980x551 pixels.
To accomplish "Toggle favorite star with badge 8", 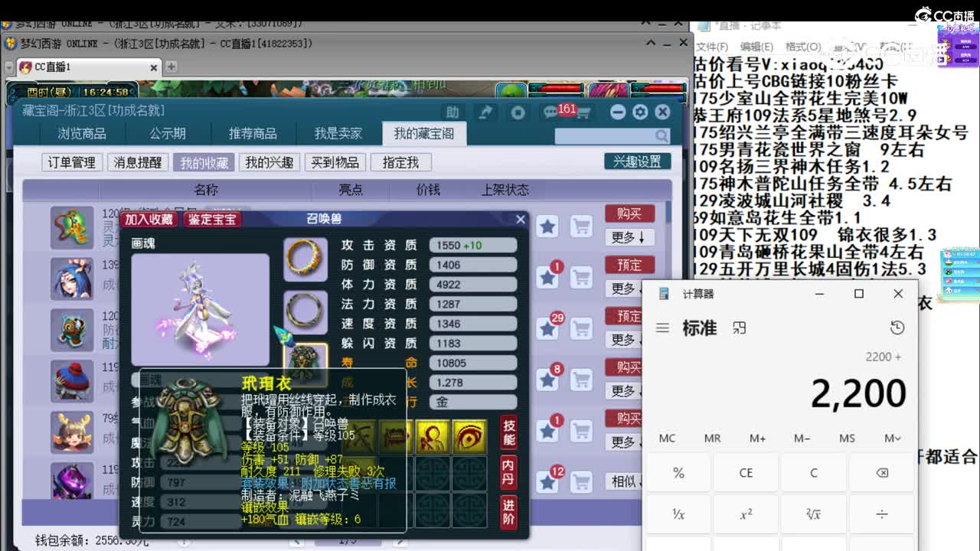I will click(x=547, y=380).
